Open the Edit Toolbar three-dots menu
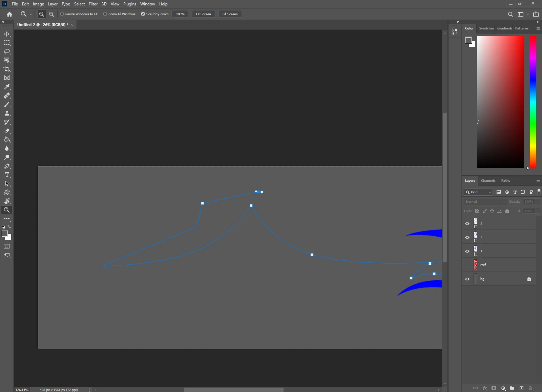The width and height of the screenshot is (542, 392). click(7, 219)
